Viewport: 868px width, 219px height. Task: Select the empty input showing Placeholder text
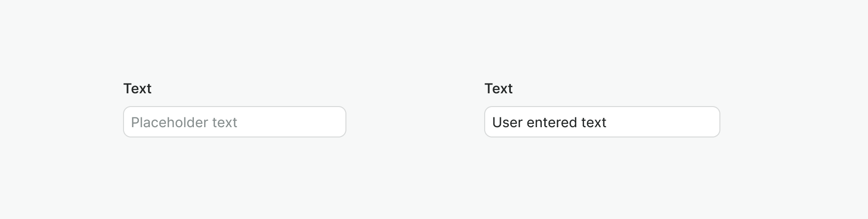click(x=234, y=122)
